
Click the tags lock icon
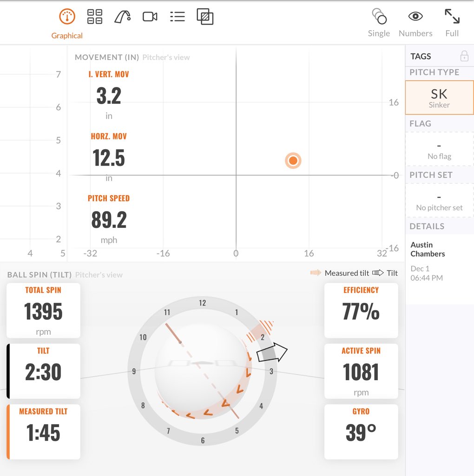464,56
